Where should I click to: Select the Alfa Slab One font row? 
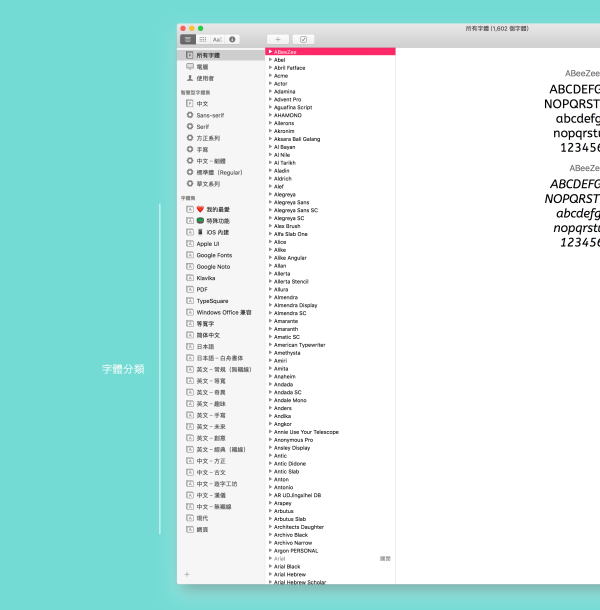(x=330, y=234)
